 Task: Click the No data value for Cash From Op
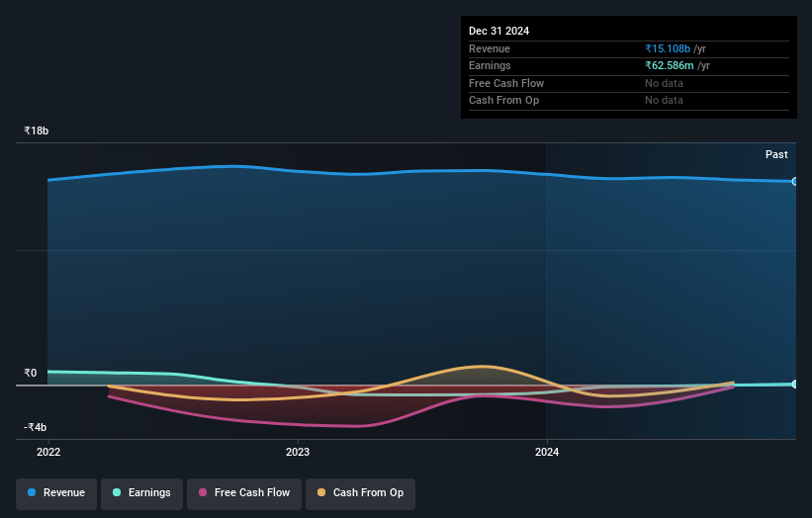[x=664, y=101]
